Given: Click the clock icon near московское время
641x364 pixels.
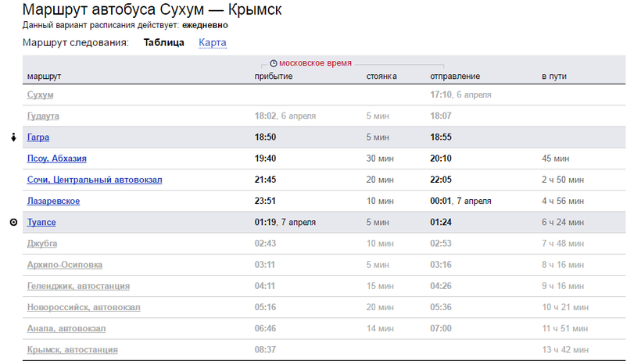Looking at the screenshot, I should (x=273, y=62).
